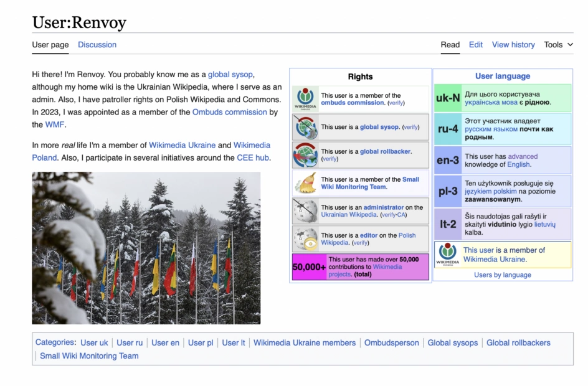The image size is (588, 386).
Task: Open Small Wiki Monitoring Team category link
Action: click(89, 355)
